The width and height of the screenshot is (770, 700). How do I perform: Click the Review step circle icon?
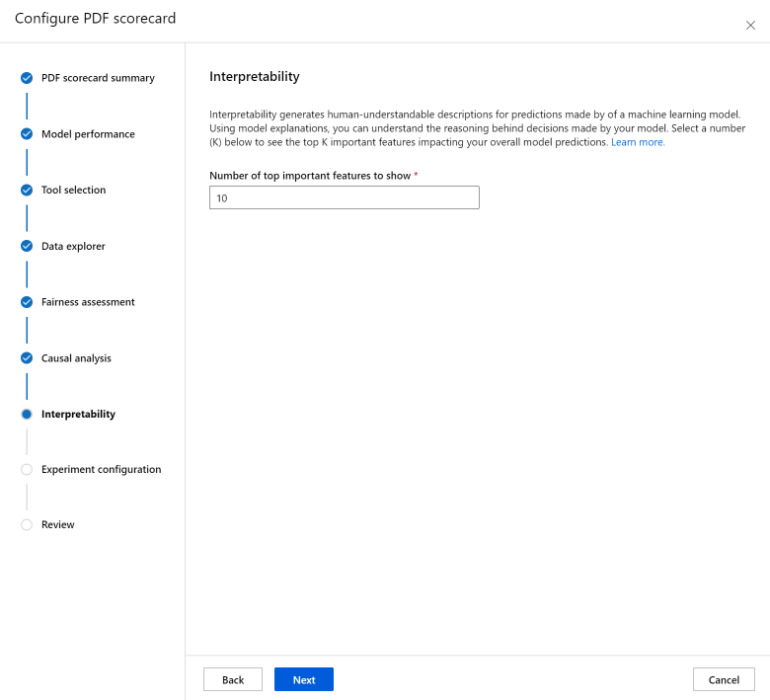coord(27,524)
